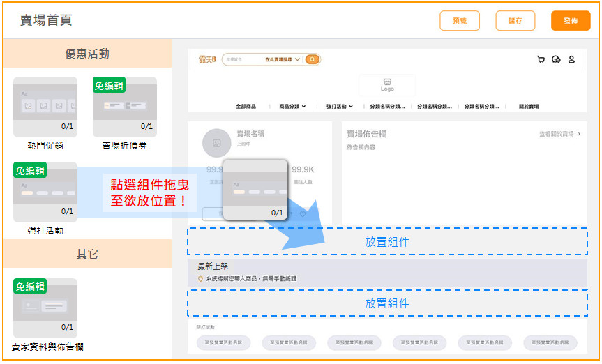Open the chat messages icon
The image size is (602, 364).
click(556, 60)
